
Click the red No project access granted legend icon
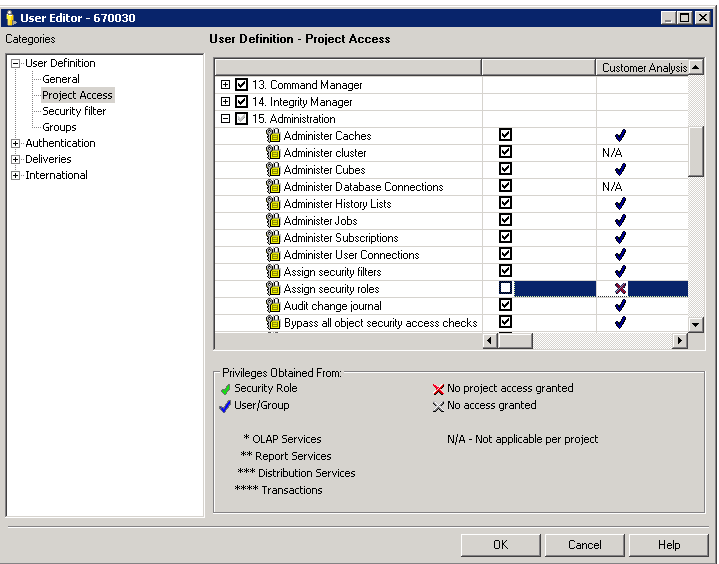438,389
